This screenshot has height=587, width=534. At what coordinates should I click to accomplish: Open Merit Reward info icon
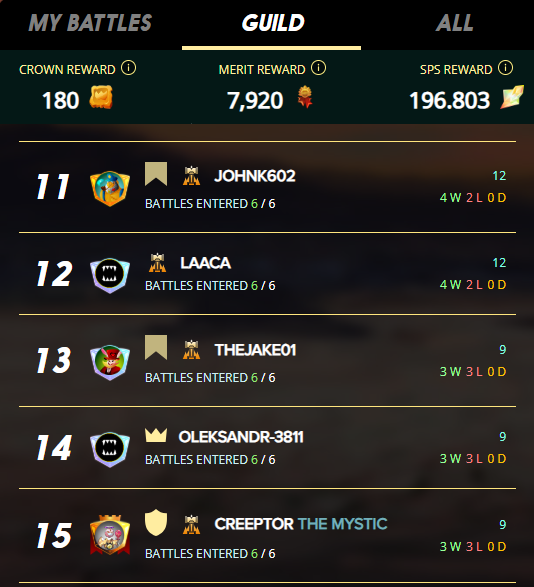coord(318,68)
